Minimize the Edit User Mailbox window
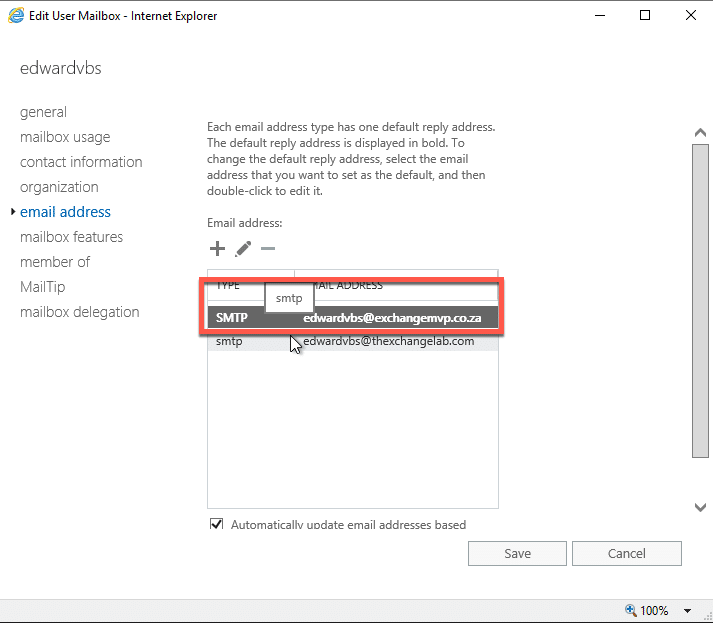Image resolution: width=713 pixels, height=623 pixels. coord(600,15)
